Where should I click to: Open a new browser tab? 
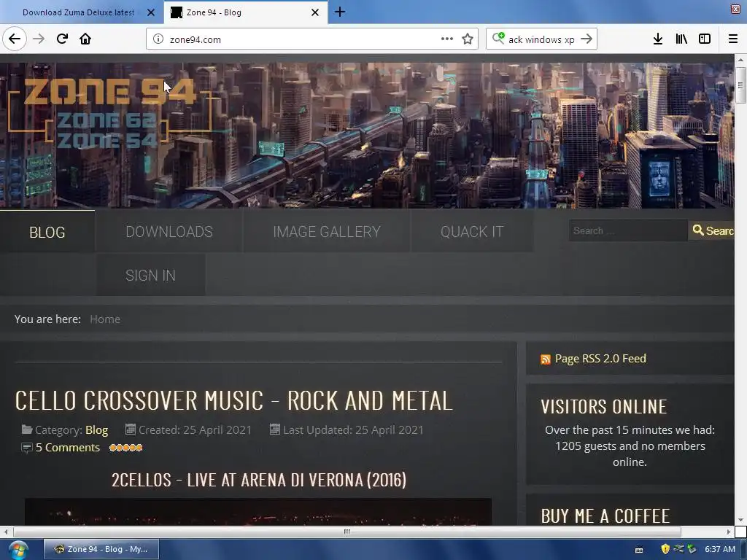click(340, 12)
